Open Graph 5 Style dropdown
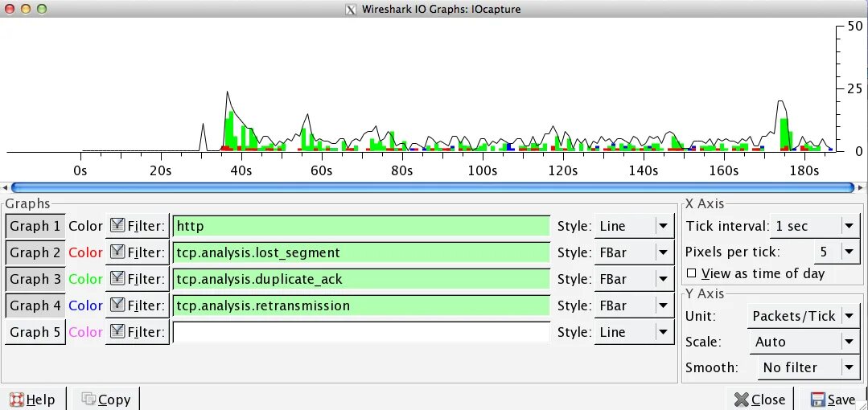Image resolution: width=868 pixels, height=410 pixels. [x=635, y=333]
